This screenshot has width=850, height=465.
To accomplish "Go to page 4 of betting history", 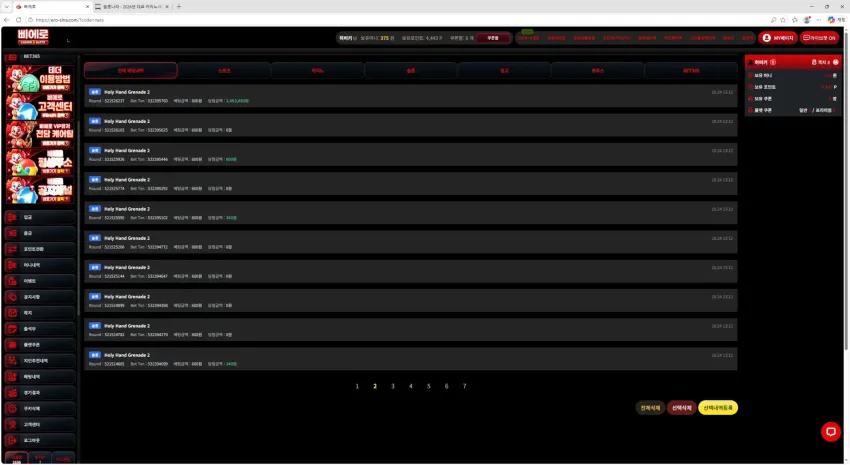I will pyautogui.click(x=410, y=386).
